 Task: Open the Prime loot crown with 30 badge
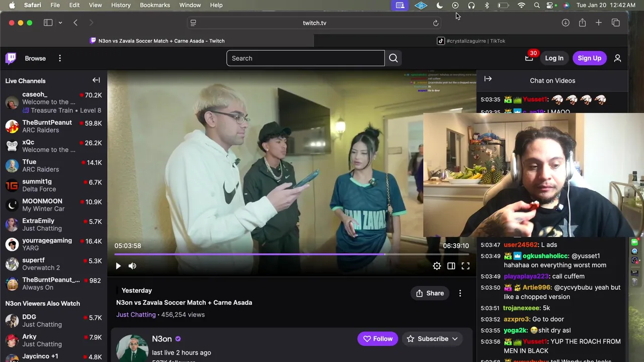point(529,58)
